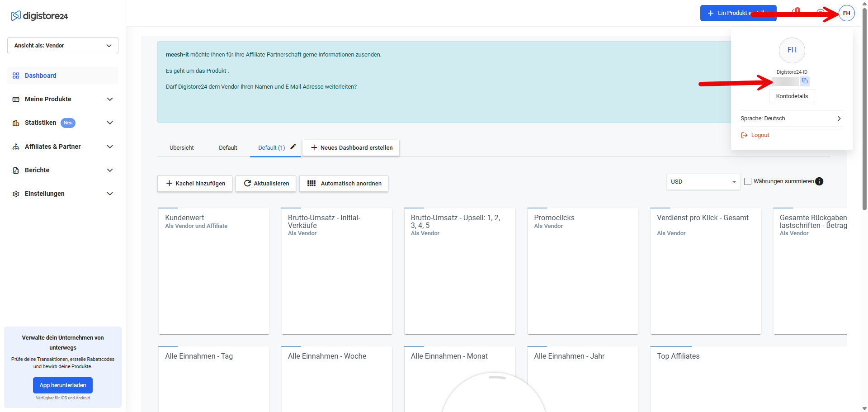This screenshot has width=868, height=412.
Task: Open the Sprache: Deutsch language submenu
Action: [792, 118]
